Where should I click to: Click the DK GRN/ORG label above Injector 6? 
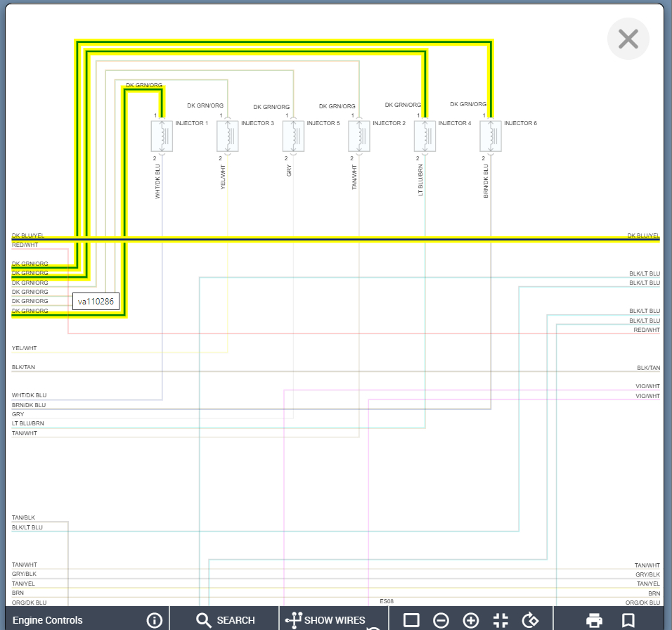468,104
